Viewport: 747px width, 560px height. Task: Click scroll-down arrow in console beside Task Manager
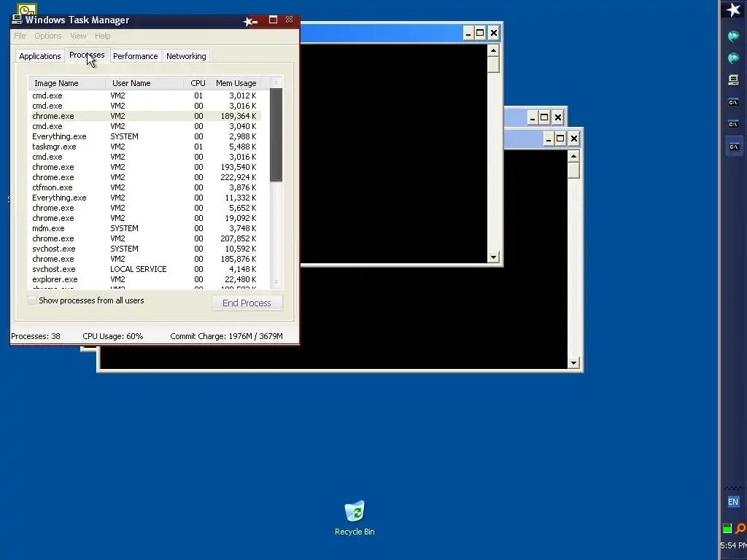[x=493, y=257]
